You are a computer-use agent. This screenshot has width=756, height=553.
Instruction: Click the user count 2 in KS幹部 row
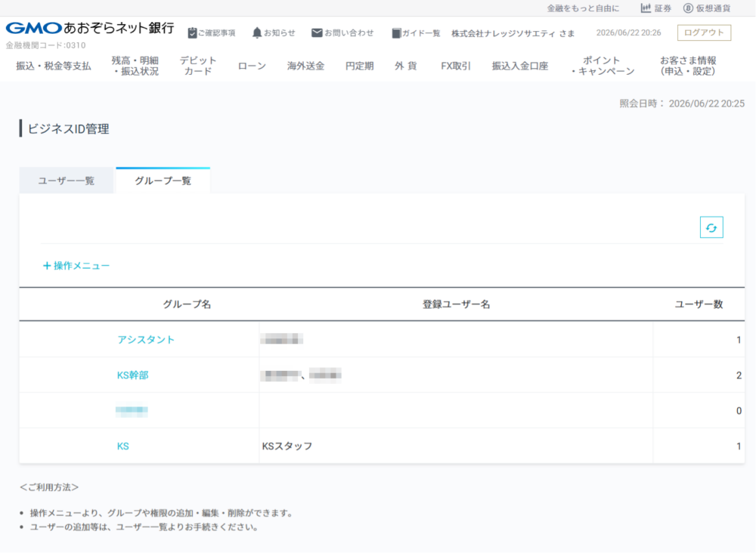click(x=739, y=375)
